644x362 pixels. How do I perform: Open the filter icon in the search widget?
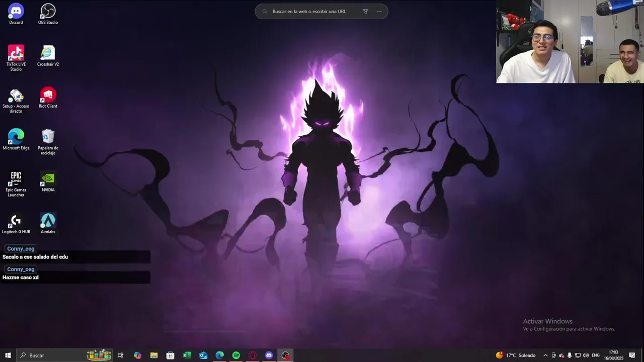[366, 11]
